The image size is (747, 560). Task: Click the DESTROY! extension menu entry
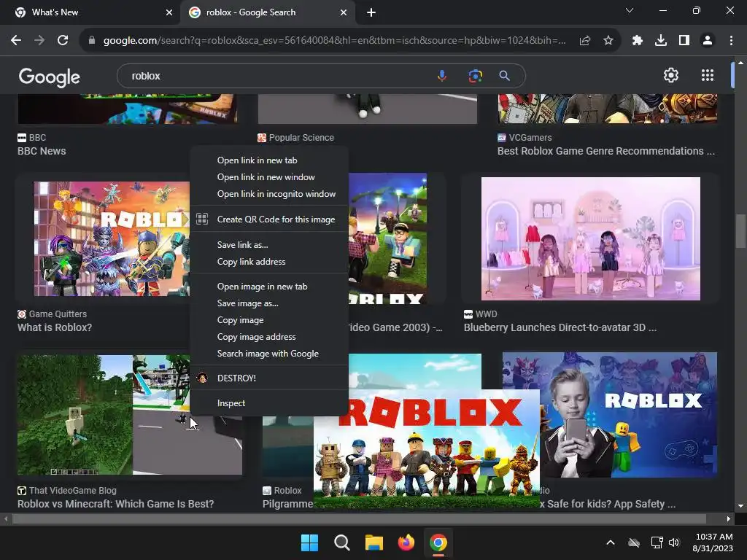(269, 378)
